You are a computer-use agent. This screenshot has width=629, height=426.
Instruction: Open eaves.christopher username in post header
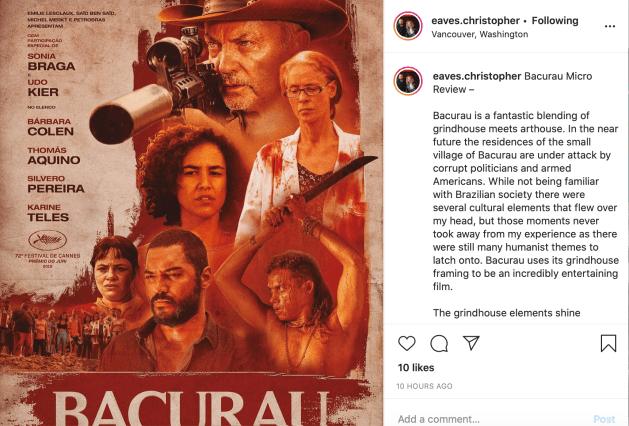pyautogui.click(x=475, y=20)
